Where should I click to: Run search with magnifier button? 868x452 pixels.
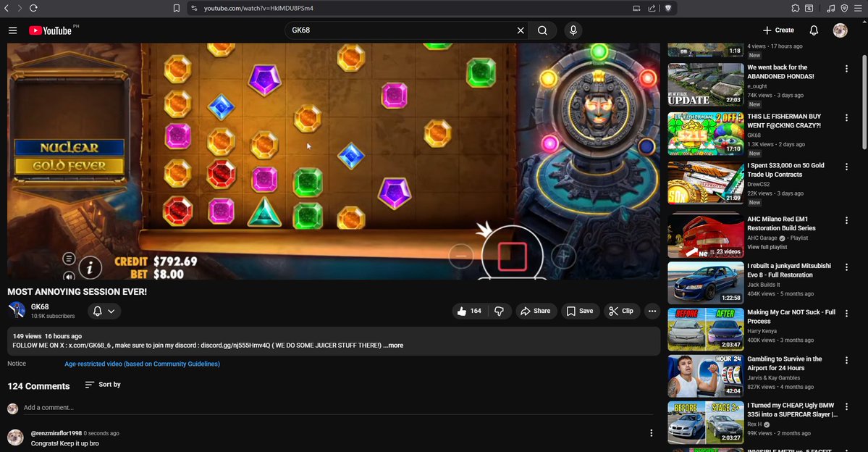click(x=542, y=30)
